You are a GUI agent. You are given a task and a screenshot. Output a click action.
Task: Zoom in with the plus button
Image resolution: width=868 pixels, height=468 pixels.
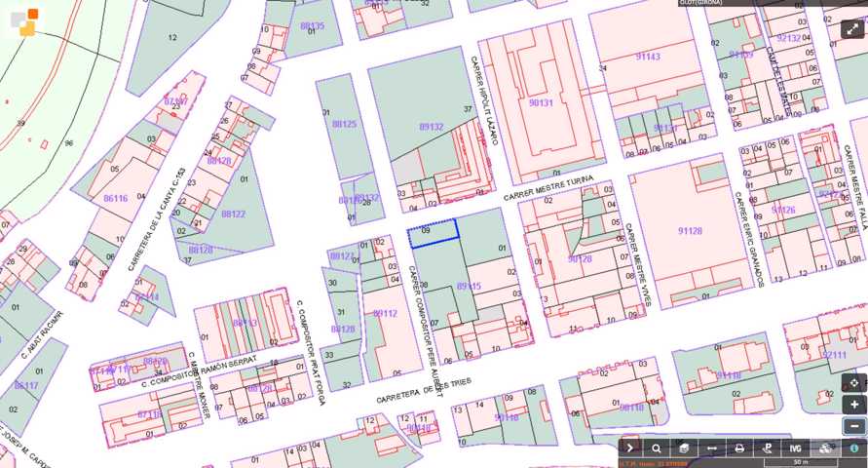[x=854, y=405]
